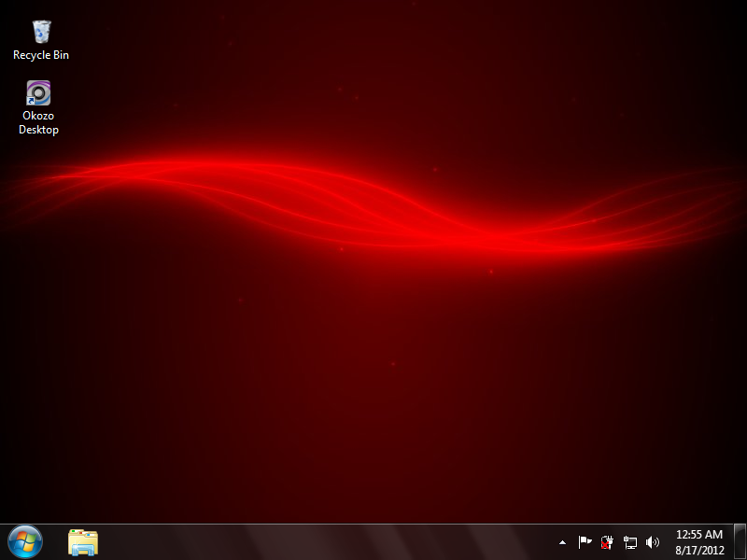Select the Recycle Bin desktop icon
747x560 pixels.
(x=41, y=32)
